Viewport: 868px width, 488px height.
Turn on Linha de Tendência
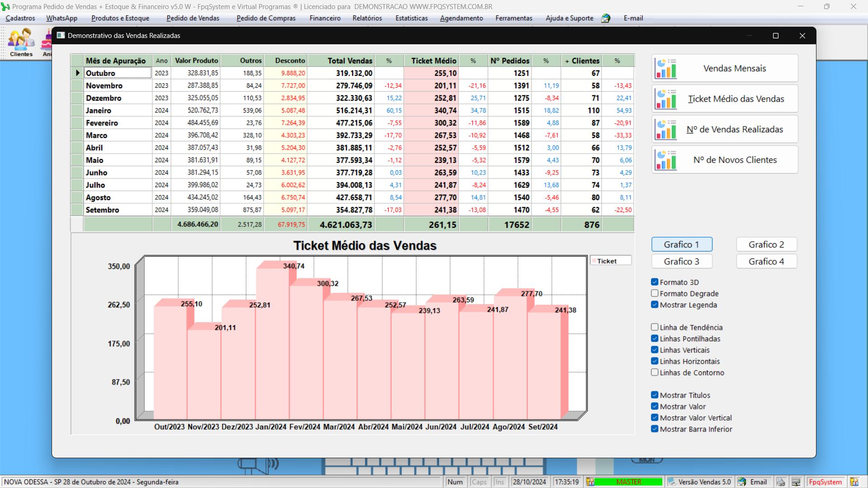tap(655, 327)
